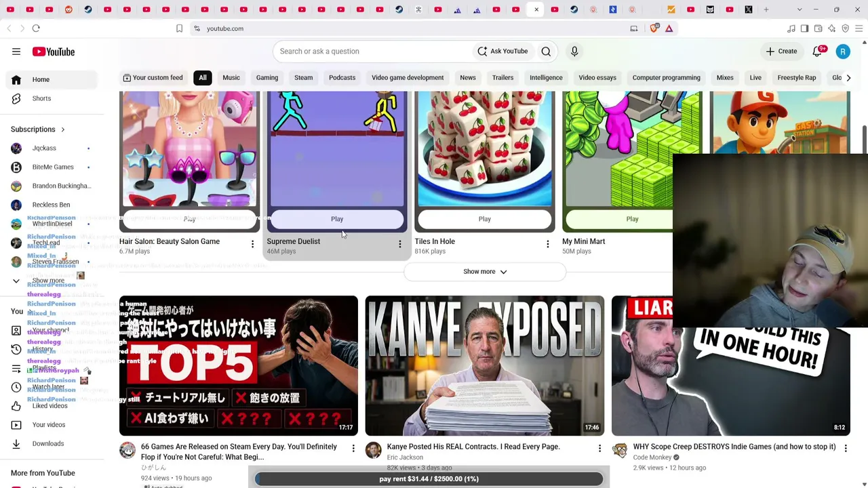
Task: Open the Reckless Ben channel subscription
Action: point(53,205)
